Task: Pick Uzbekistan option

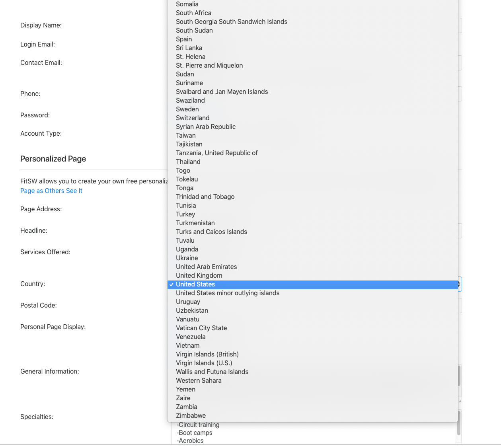Action: tap(313, 311)
